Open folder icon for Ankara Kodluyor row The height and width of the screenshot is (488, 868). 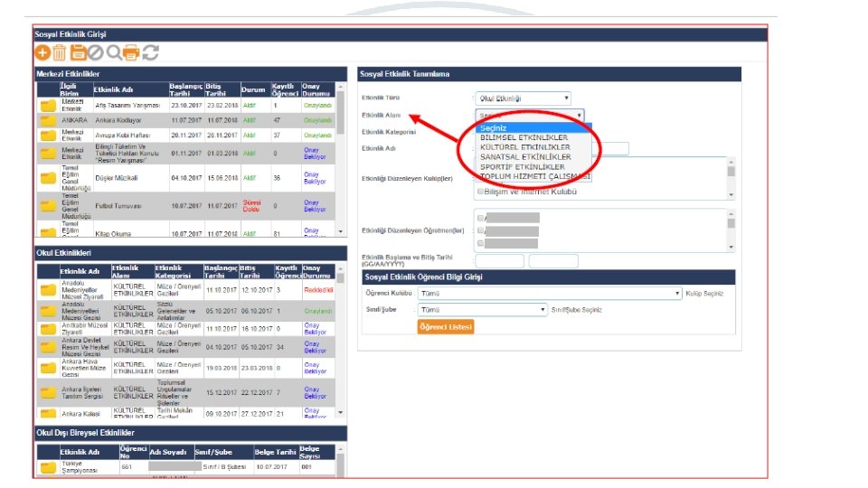pos(48,120)
